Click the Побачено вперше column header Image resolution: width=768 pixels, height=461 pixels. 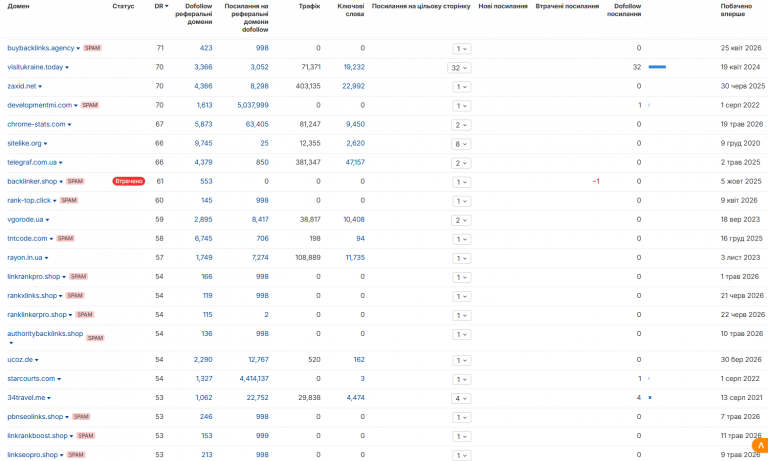point(736,10)
